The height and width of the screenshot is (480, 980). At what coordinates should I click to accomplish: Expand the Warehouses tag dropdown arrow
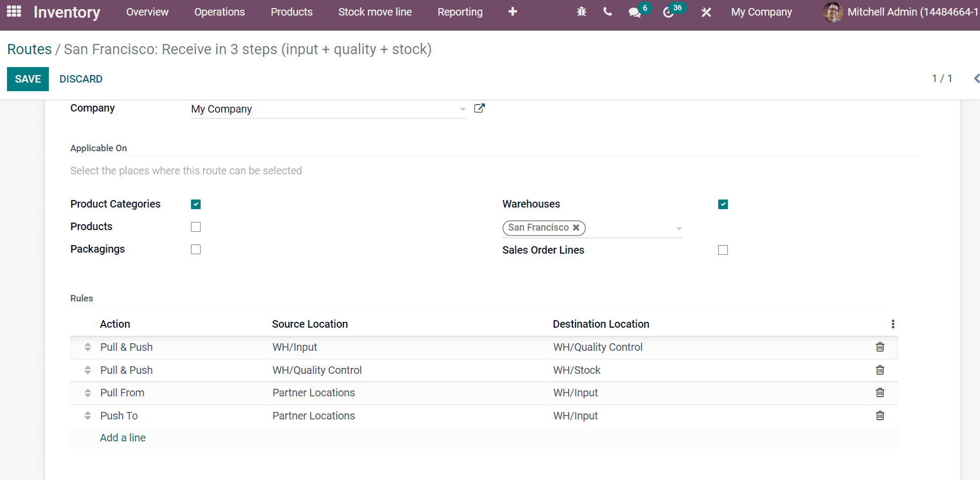coord(679,229)
